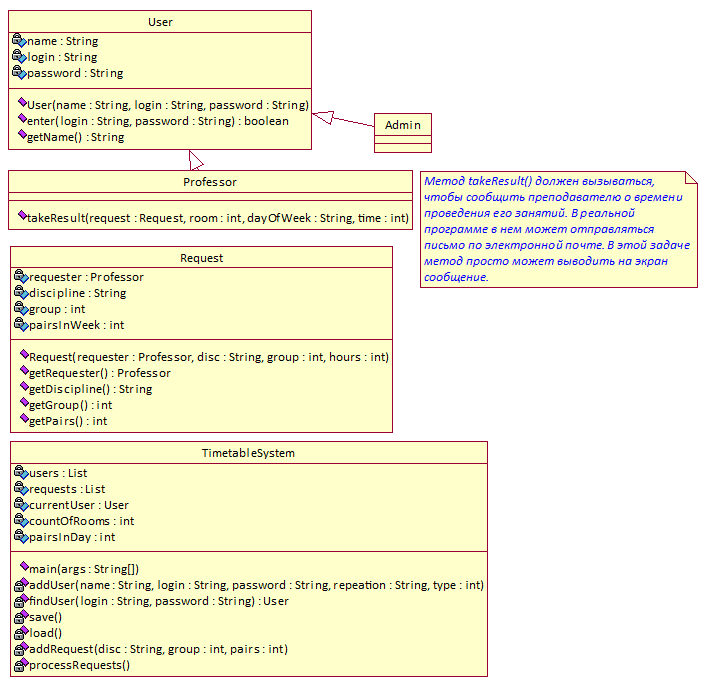Click the private icon beside group : int
This screenshot has width=708, height=689.
(x=21, y=308)
